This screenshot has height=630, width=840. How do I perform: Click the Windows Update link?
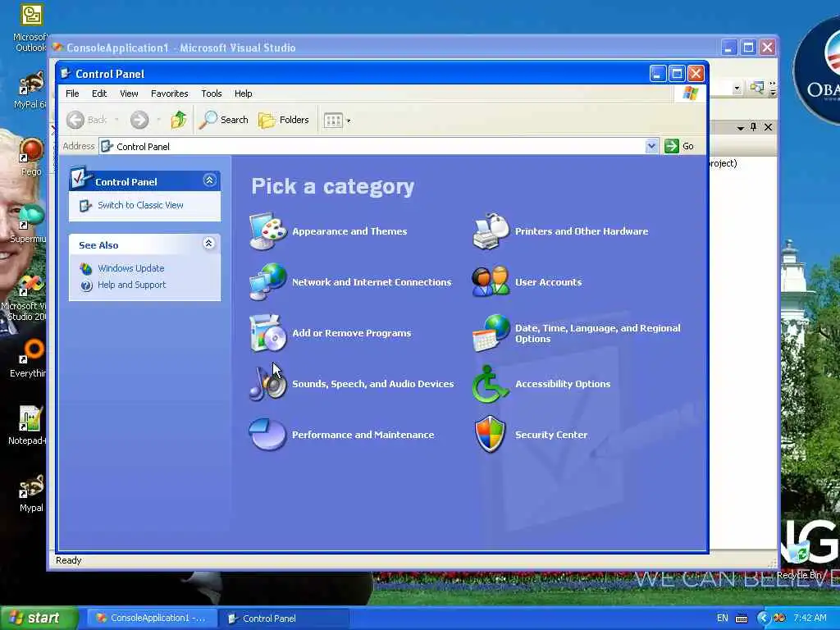(130, 268)
